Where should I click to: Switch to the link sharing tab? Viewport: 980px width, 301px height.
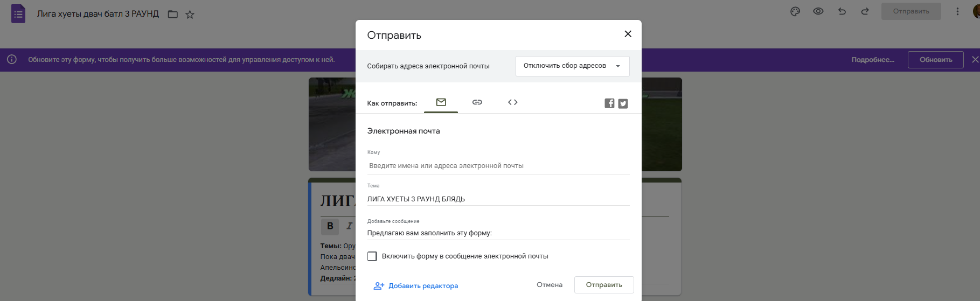point(477,102)
